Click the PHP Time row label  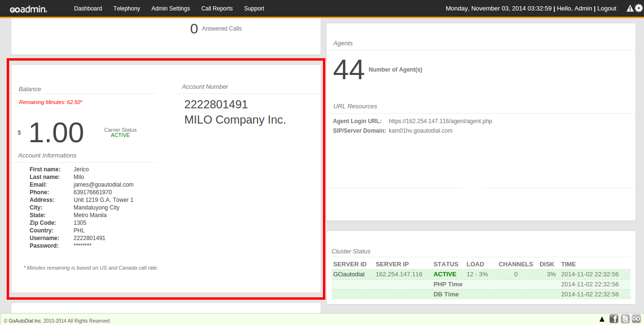448,284
